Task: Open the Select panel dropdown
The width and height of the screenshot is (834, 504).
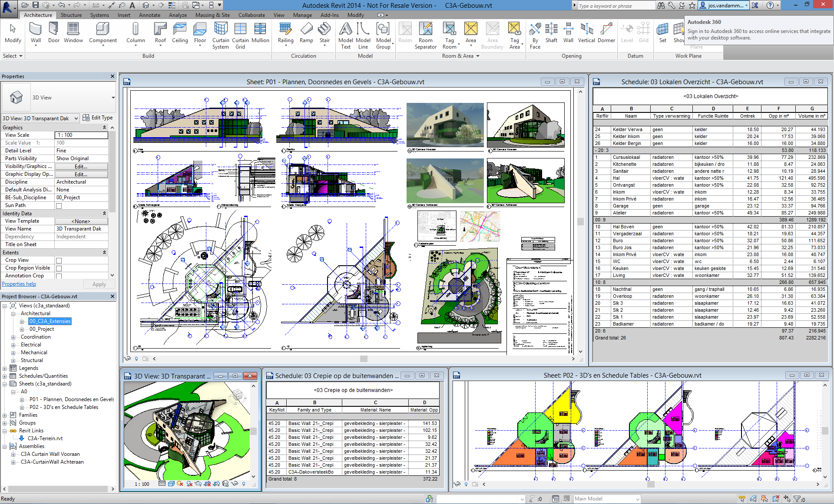Action: coord(20,56)
